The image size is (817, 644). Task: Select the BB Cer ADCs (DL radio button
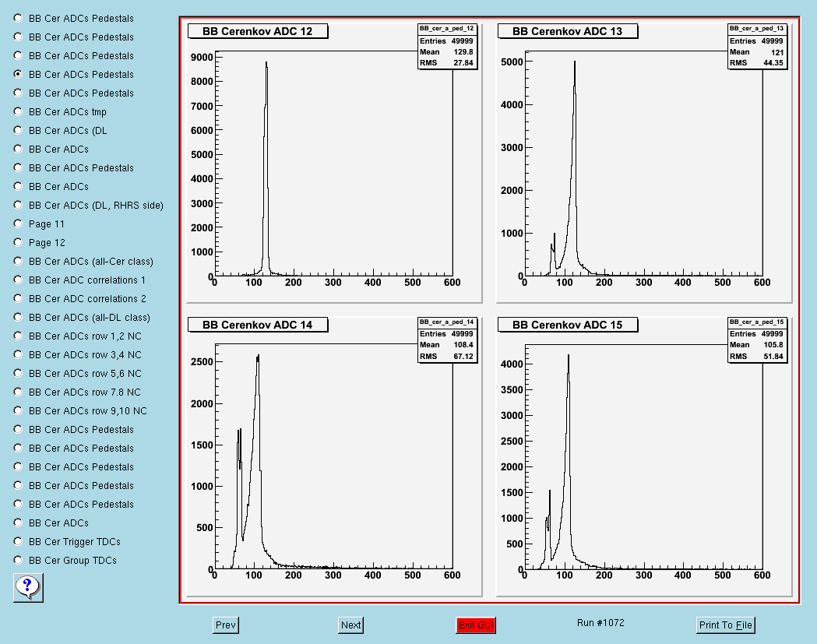18,130
